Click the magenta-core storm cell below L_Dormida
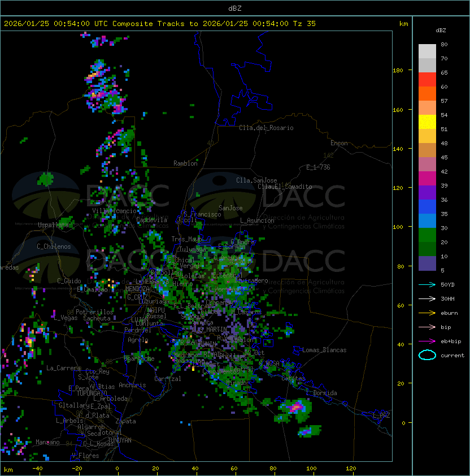 click(x=295, y=408)
